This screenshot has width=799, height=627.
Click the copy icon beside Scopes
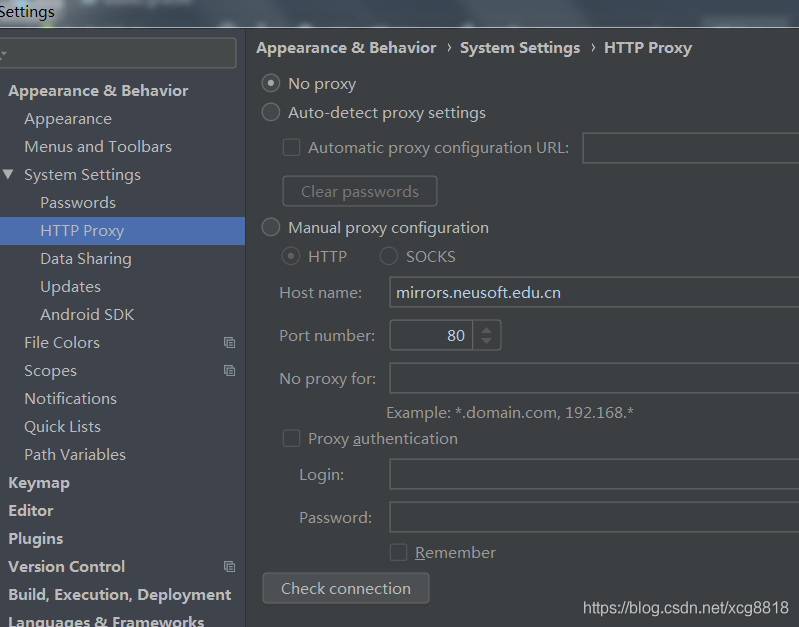point(230,371)
